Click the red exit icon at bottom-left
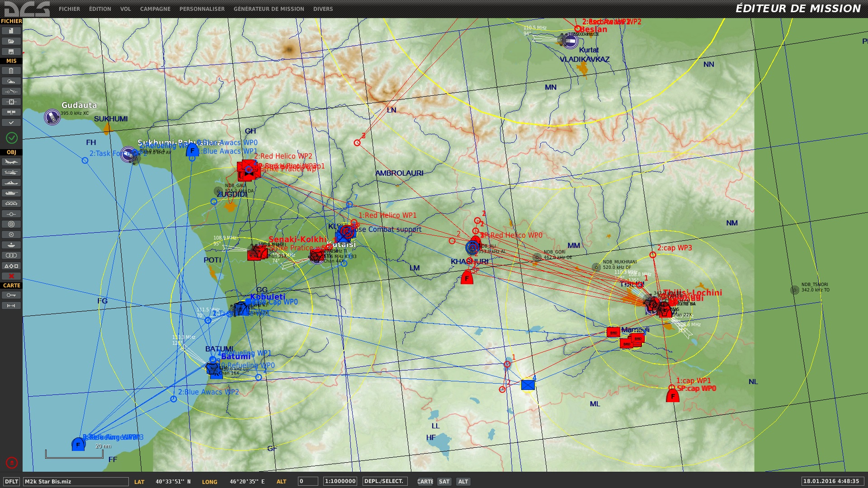 12,462
